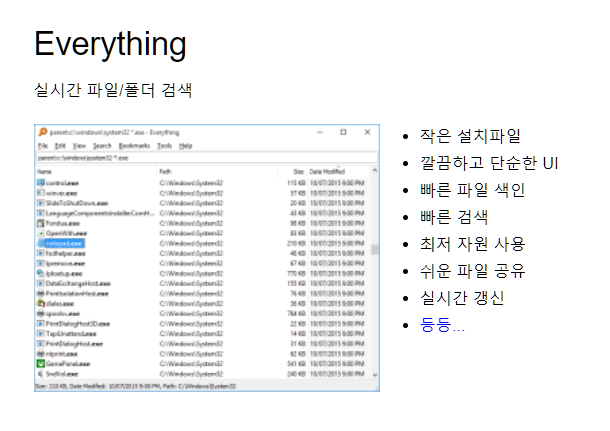Open the Tools menu

pos(165,146)
